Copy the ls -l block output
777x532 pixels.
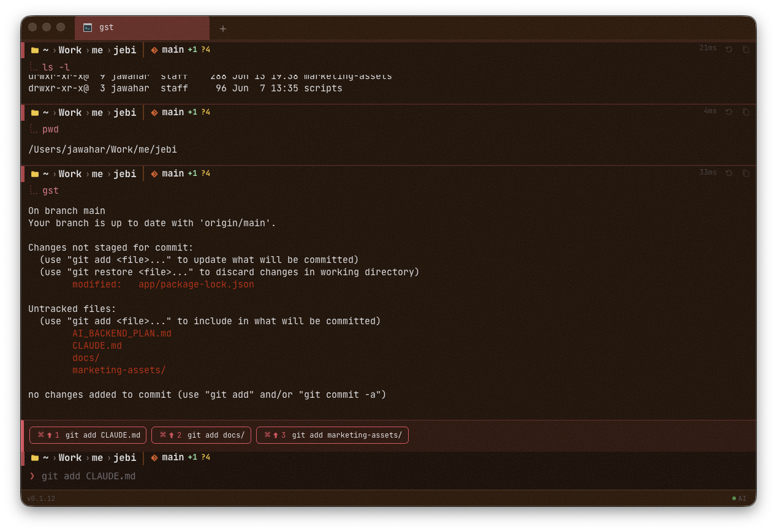coord(746,50)
